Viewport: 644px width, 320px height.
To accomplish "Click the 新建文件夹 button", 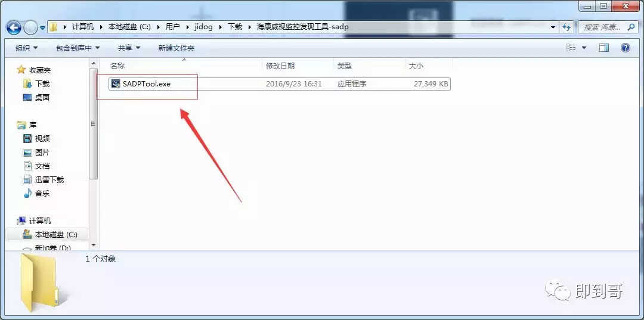I will 176,48.
